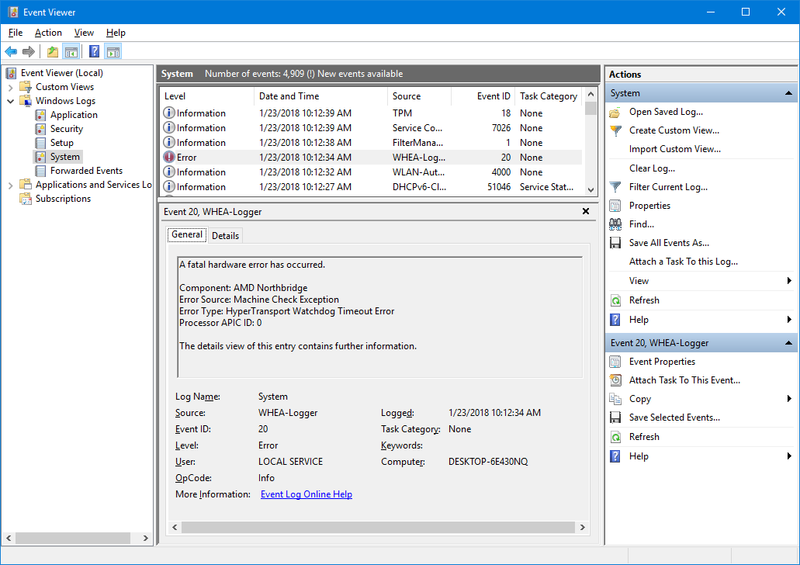Open the Event Log Online Help link

306,494
